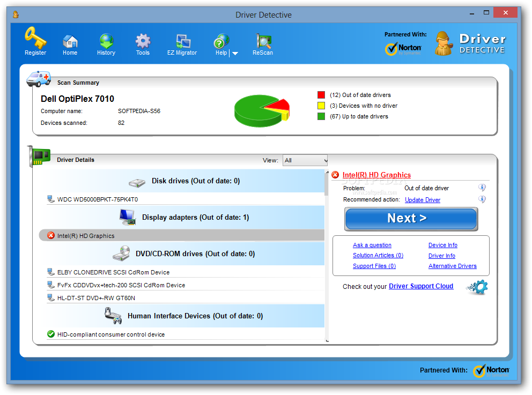The image size is (532, 395).
Task: Open Driver Support Cloud link
Action: click(421, 286)
